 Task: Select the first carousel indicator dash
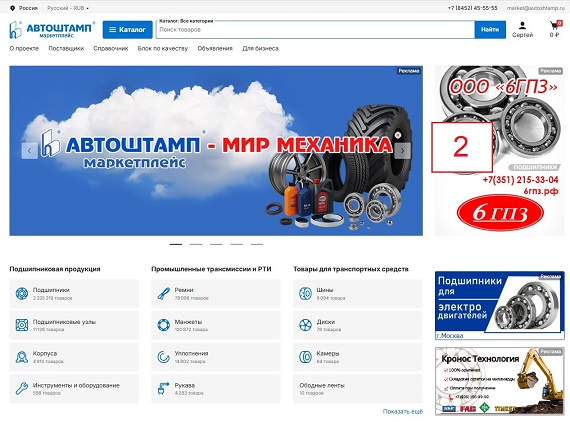[x=176, y=244]
